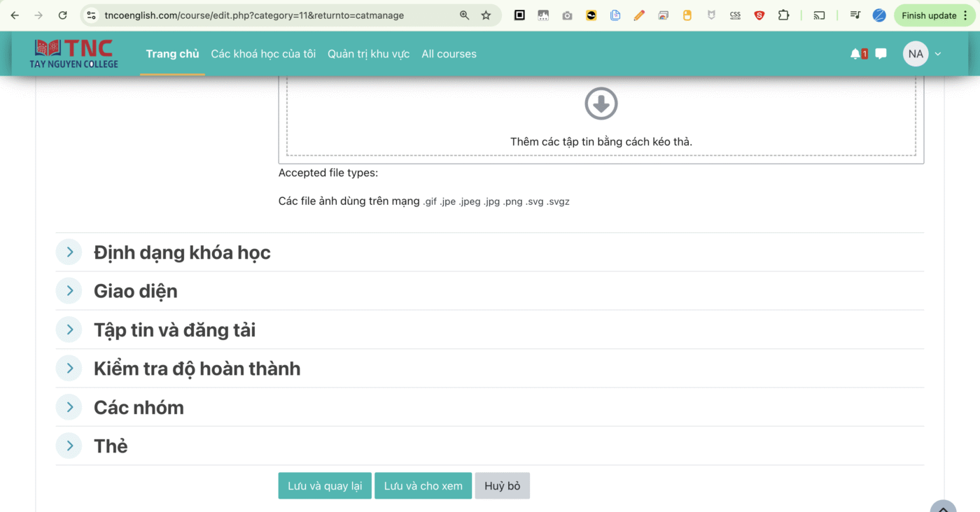Expand the Định dạng khóa học section
This screenshot has height=512, width=980.
(x=69, y=253)
